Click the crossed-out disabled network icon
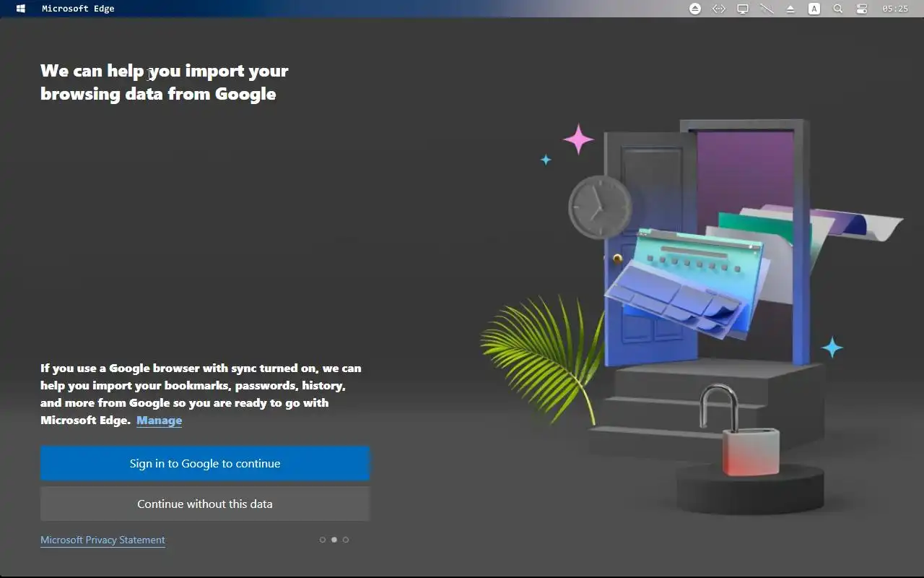 click(766, 9)
